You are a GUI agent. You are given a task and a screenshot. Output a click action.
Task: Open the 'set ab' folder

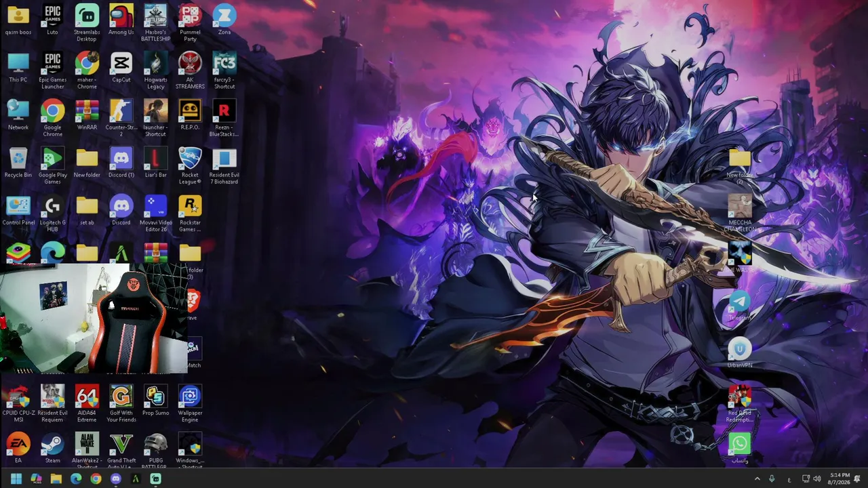87,210
